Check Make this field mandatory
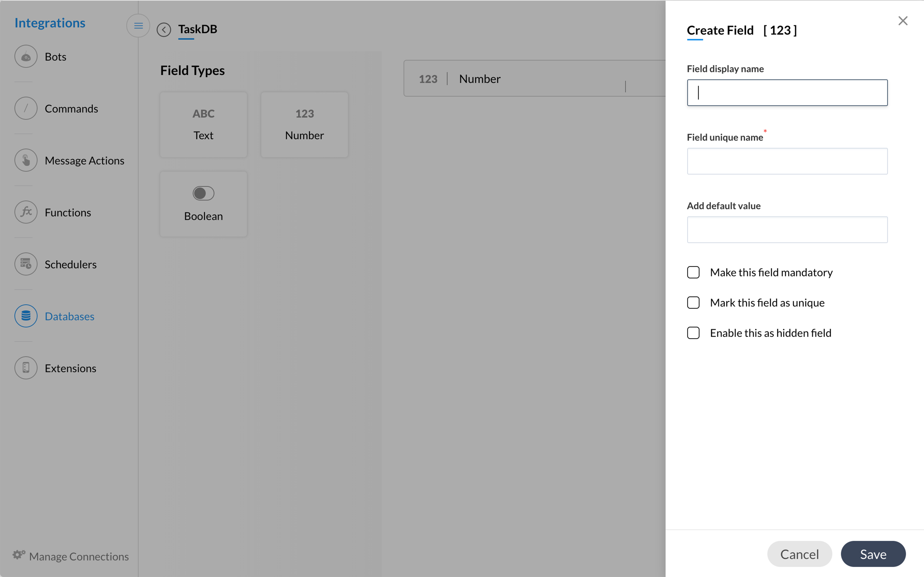 pos(693,272)
